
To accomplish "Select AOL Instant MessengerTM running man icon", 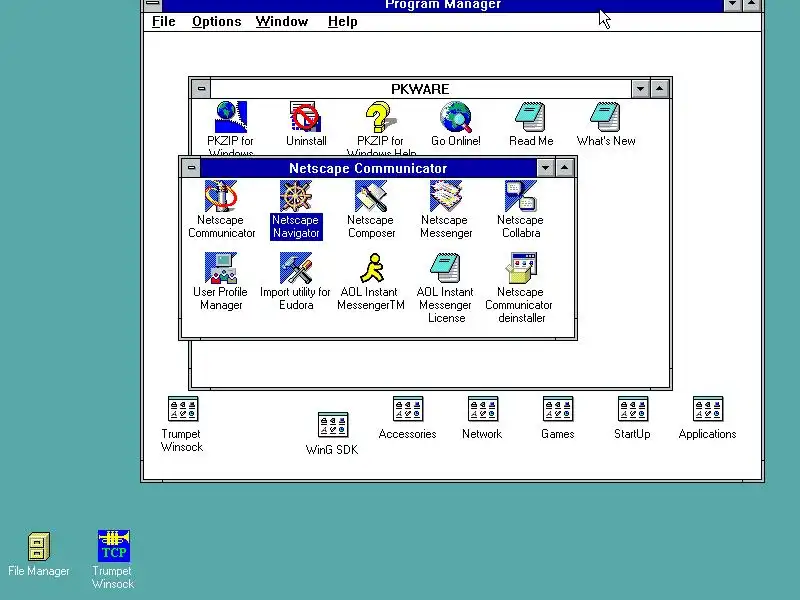I will tap(371, 268).
